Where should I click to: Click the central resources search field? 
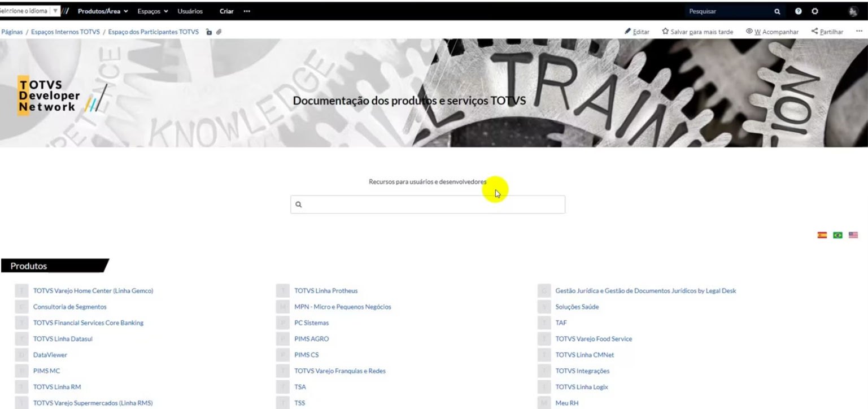pos(428,204)
